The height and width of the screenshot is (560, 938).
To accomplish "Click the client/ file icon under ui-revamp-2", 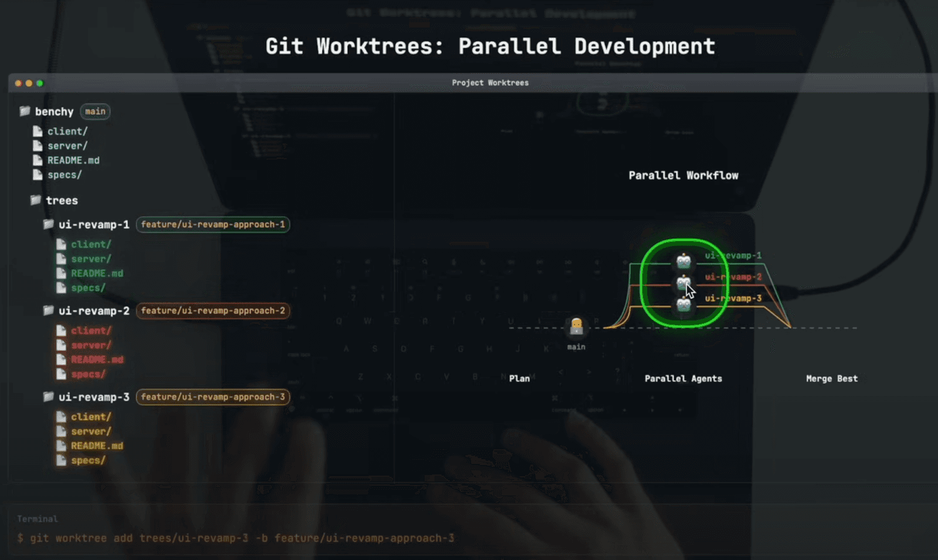I will [x=61, y=330].
